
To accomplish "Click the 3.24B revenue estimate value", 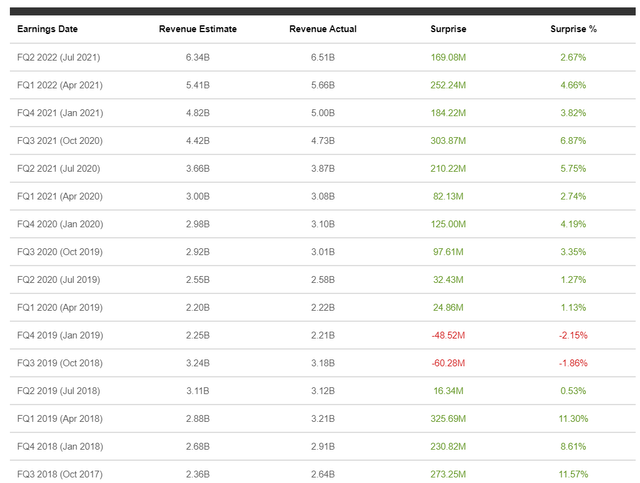I will point(198,363).
